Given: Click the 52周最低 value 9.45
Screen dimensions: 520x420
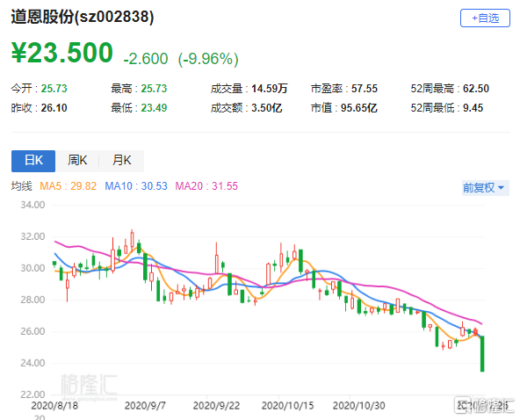Looking at the screenshot, I should tap(473, 108).
